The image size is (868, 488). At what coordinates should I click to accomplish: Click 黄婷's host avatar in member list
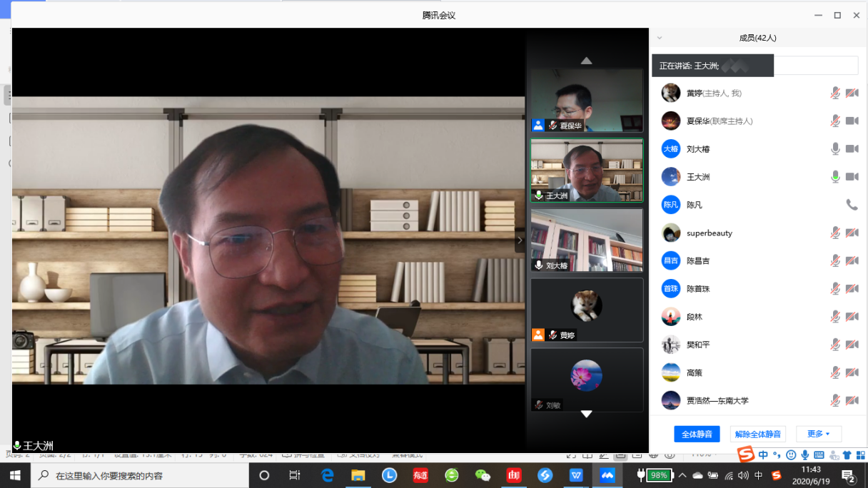[x=670, y=93]
